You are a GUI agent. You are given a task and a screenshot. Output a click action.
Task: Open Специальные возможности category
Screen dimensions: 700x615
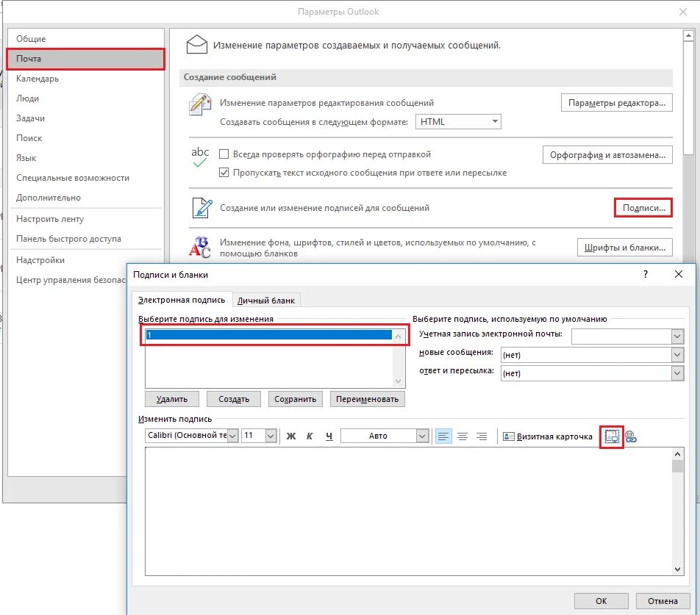click(x=86, y=178)
